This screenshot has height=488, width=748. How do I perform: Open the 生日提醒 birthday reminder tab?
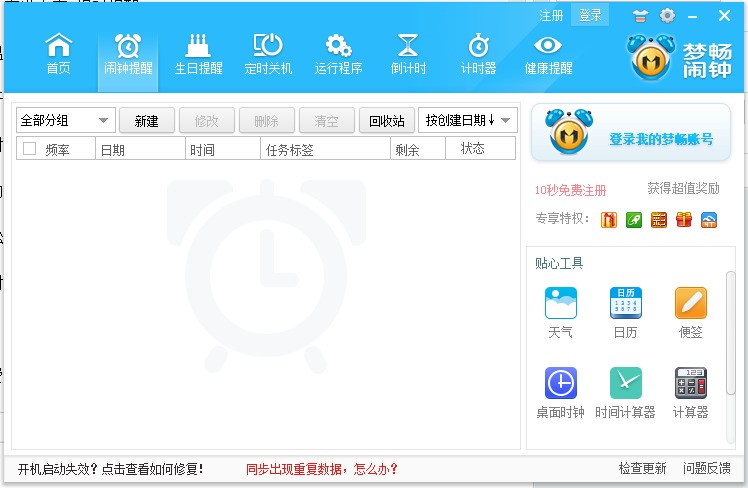tap(198, 55)
